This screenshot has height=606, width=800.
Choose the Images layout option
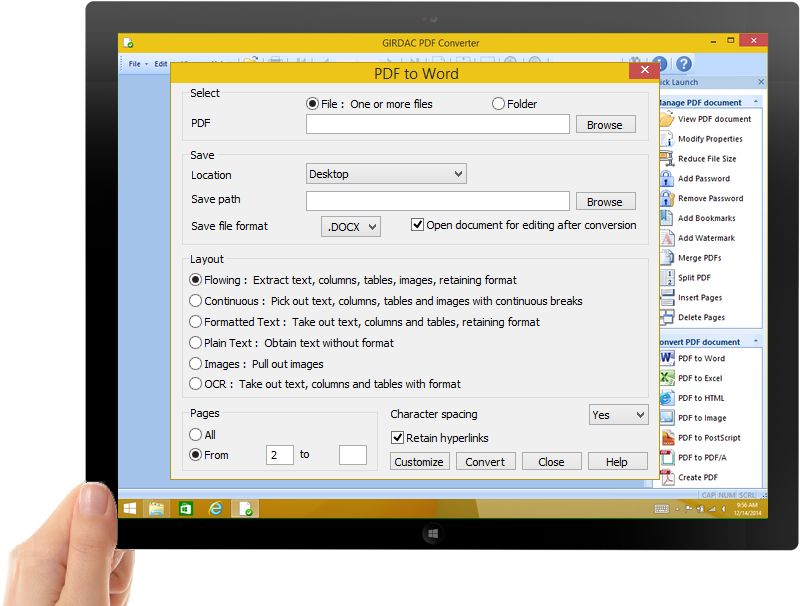[195, 364]
